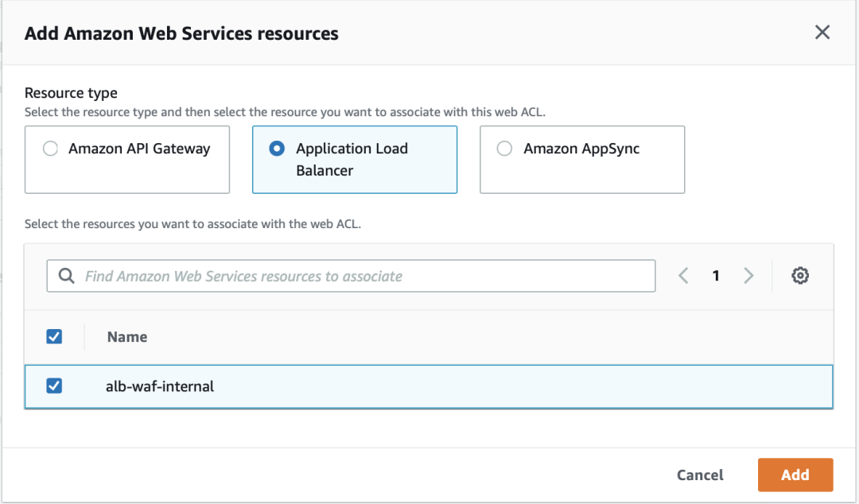Select the Amazon AppSync radio button
This screenshot has height=504, width=859.
click(x=504, y=149)
